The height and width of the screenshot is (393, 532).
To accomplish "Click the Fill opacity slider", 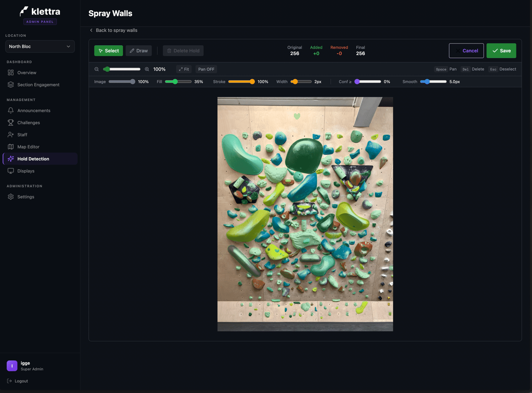I will click(178, 82).
